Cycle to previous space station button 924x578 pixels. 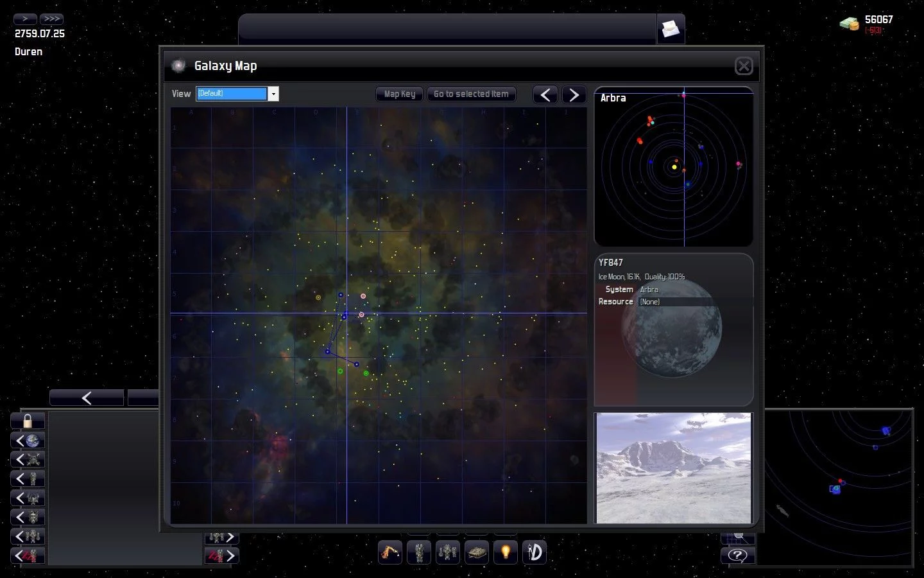coord(28,460)
